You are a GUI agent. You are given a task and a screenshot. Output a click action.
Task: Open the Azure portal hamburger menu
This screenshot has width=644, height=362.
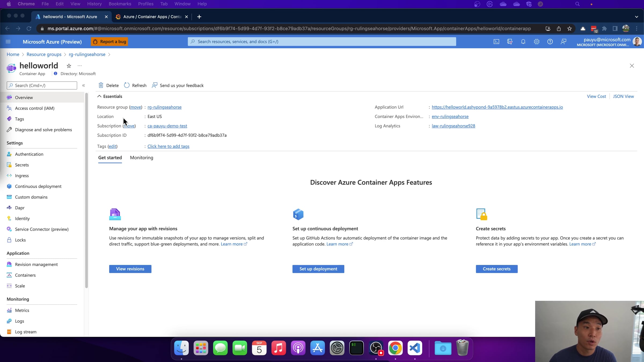(x=8, y=42)
